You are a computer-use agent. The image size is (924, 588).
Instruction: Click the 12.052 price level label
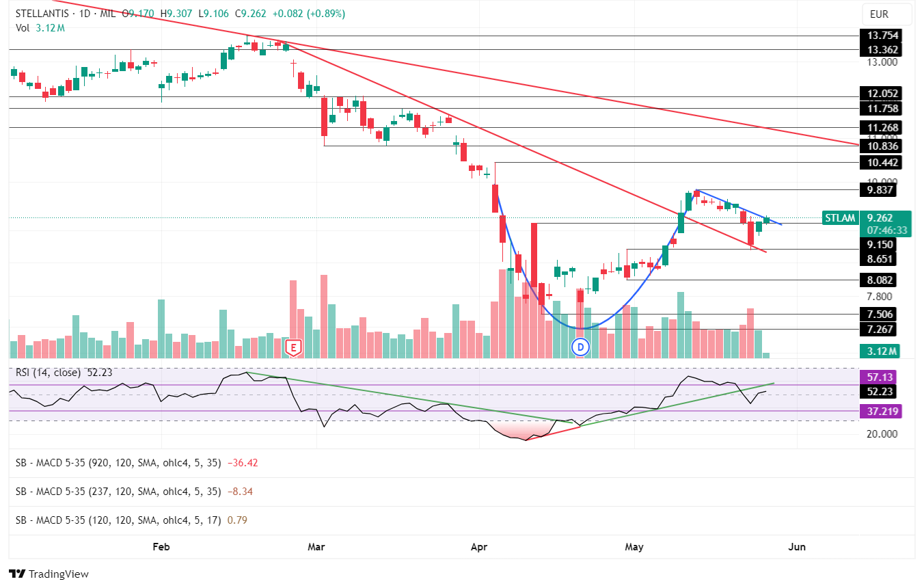coord(882,94)
